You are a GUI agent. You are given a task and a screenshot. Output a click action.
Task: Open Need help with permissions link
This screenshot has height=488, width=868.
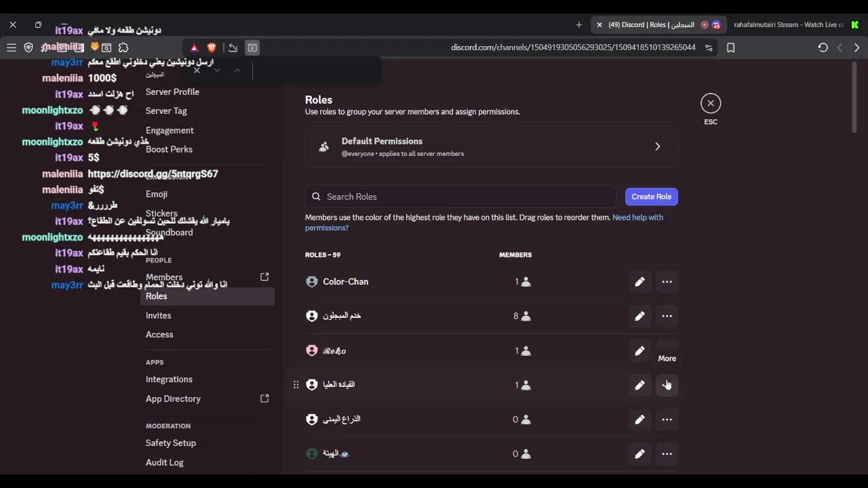[484, 222]
